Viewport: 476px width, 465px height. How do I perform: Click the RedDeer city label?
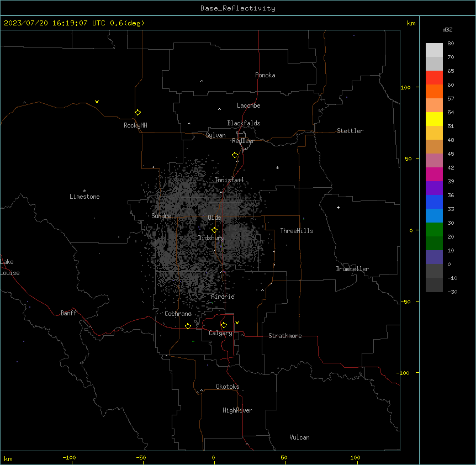coord(243,141)
